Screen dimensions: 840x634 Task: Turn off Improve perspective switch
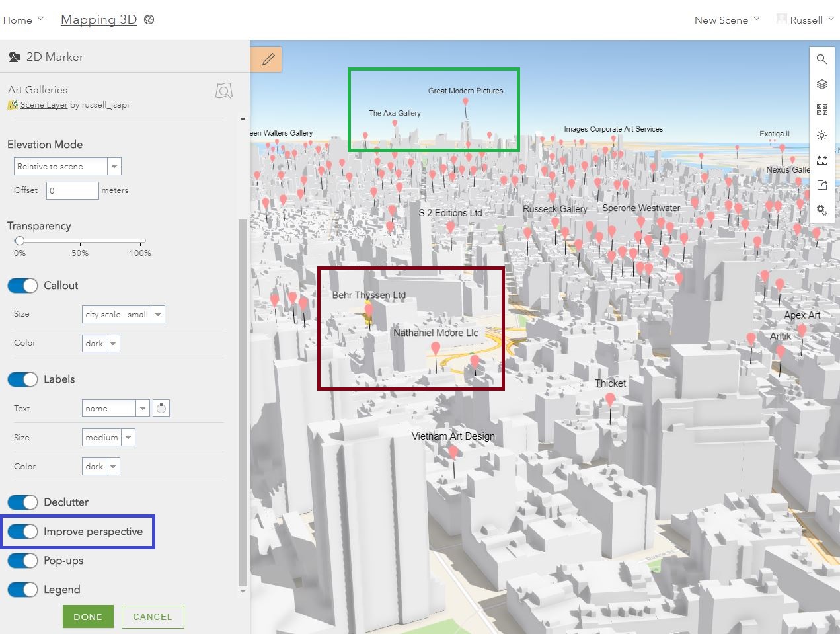(x=22, y=532)
